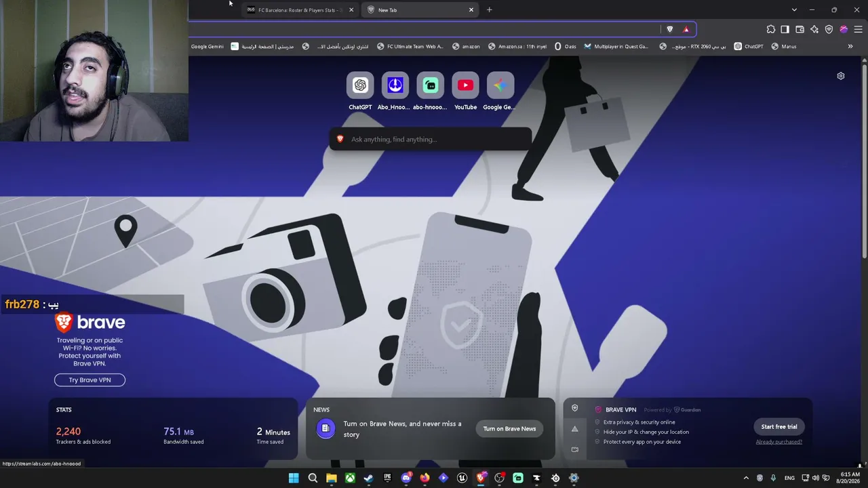The image size is (868, 488).
Task: Click the 2,240 trackers & ads blocked stat
Action: (x=83, y=436)
